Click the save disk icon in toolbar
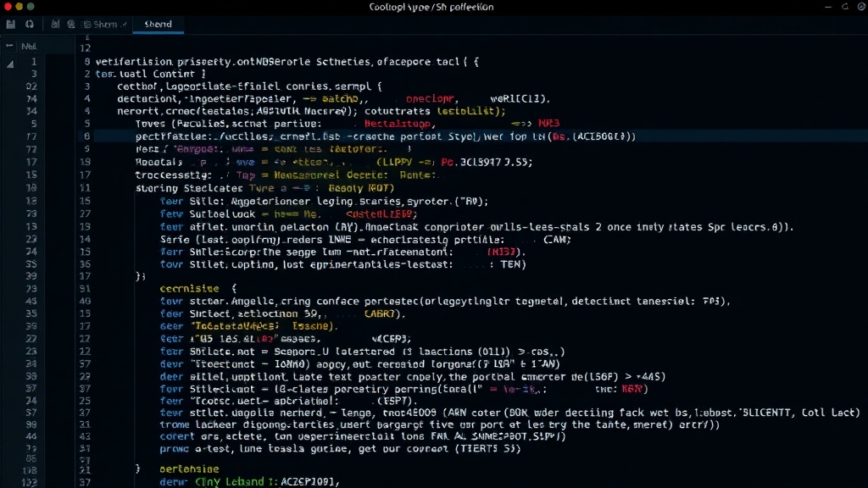 [x=10, y=25]
